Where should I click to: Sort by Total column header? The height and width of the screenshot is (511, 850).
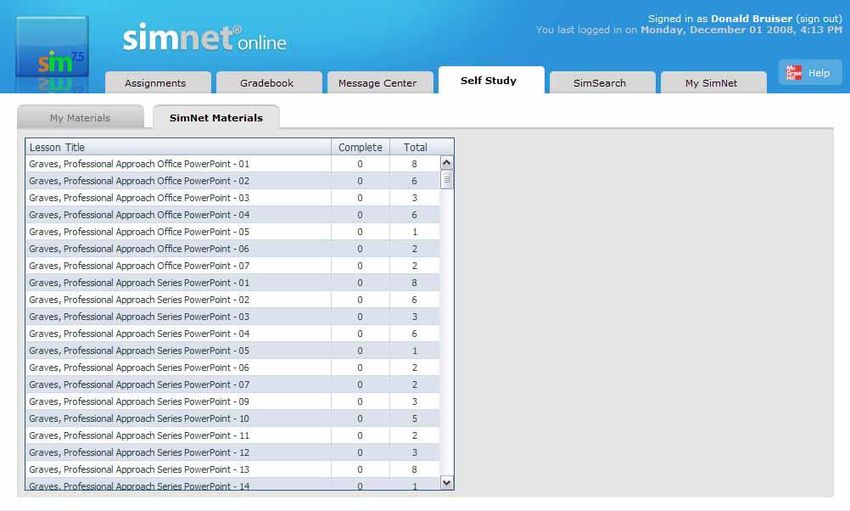point(415,147)
